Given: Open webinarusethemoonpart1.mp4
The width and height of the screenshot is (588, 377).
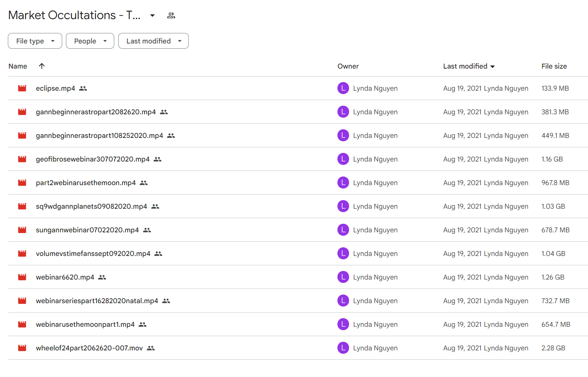Looking at the screenshot, I should (85, 325).
